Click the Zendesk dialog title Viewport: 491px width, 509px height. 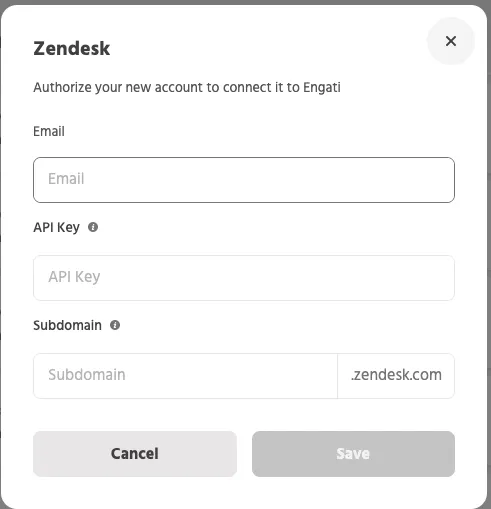(72, 49)
